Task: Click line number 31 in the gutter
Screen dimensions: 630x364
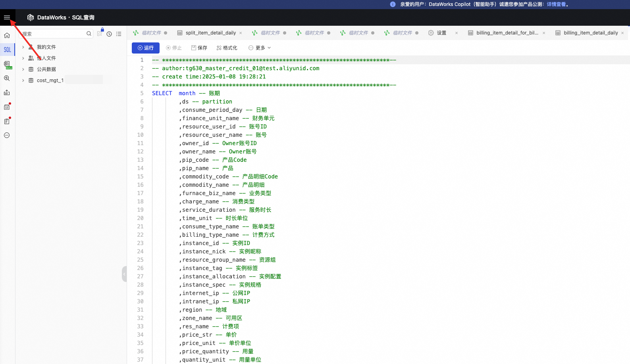Action: coord(140,310)
